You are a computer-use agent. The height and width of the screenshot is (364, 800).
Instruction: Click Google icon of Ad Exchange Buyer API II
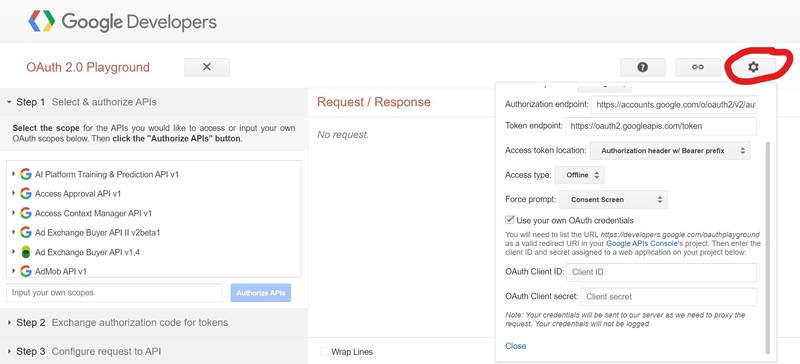click(x=26, y=232)
